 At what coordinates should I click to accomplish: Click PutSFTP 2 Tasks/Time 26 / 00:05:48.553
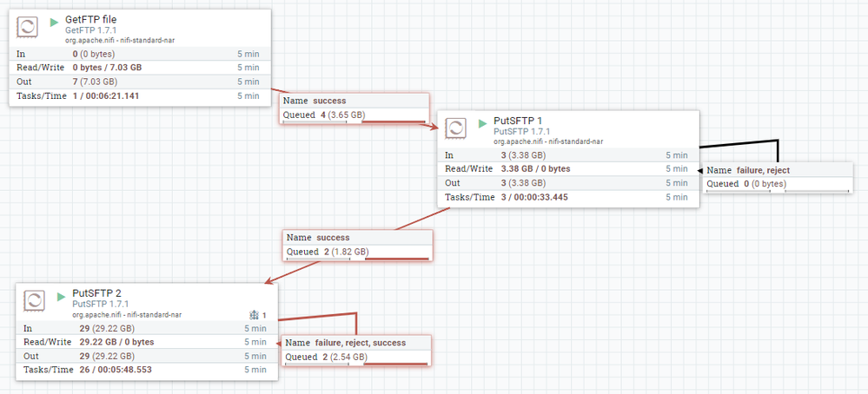coord(116,369)
